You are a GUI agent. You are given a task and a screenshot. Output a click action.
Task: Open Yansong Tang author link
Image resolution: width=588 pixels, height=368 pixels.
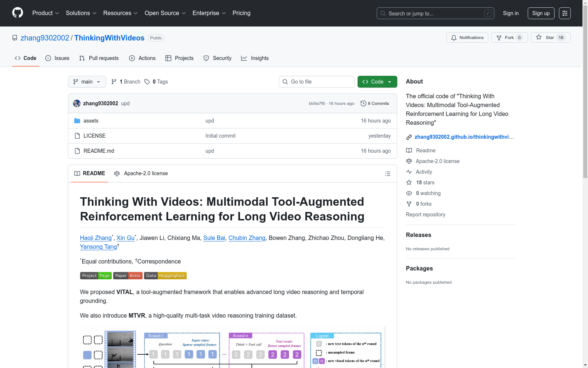click(98, 247)
